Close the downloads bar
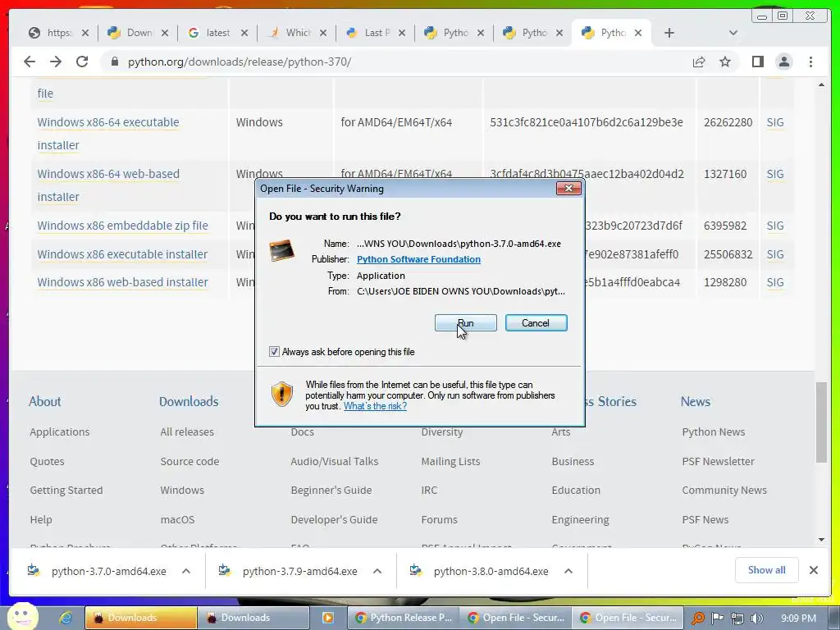This screenshot has height=630, width=840. click(x=813, y=570)
